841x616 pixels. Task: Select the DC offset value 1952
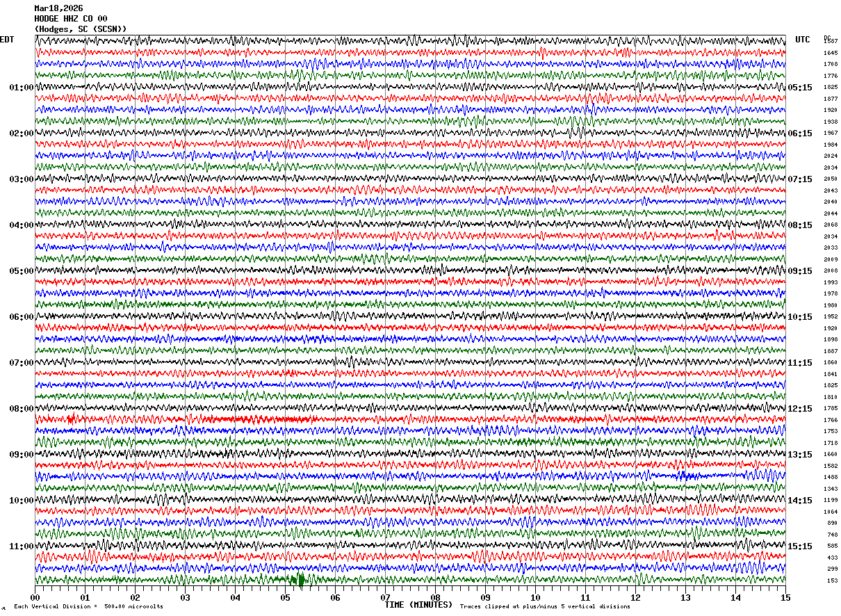831,317
